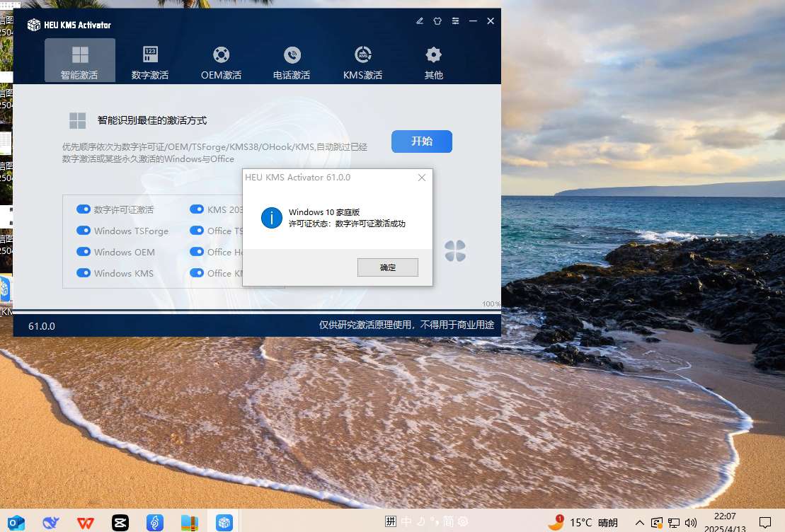785x532 pixels.
Task: Click the 简 simplified character IME icon
Action: (449, 521)
